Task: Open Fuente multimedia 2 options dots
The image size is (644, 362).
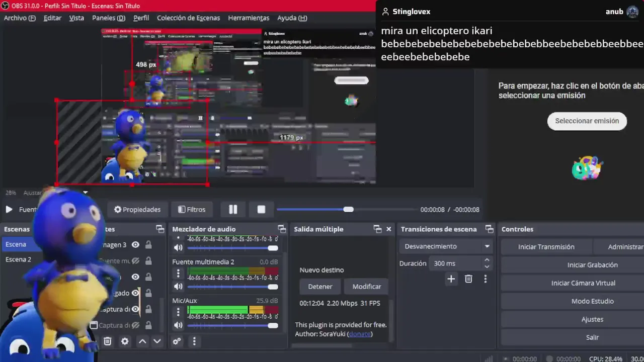Action: [x=178, y=273]
